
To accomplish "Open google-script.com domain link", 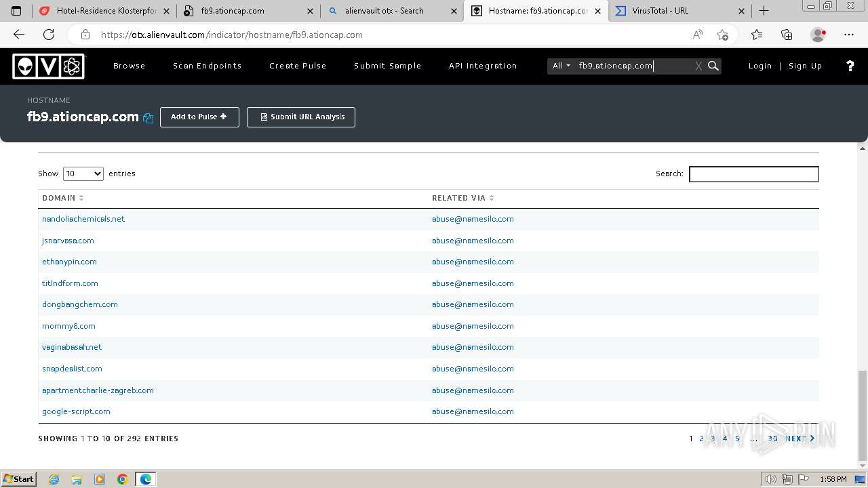I will click(x=76, y=411).
